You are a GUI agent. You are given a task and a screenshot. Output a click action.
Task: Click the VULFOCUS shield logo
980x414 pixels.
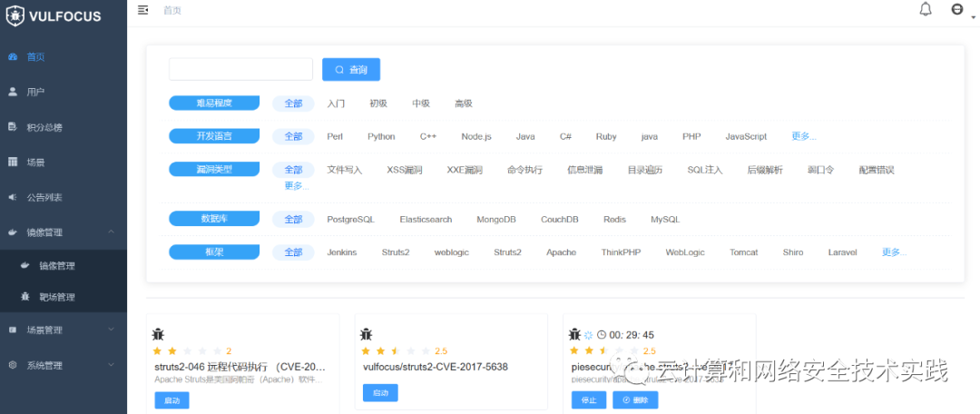(x=15, y=17)
